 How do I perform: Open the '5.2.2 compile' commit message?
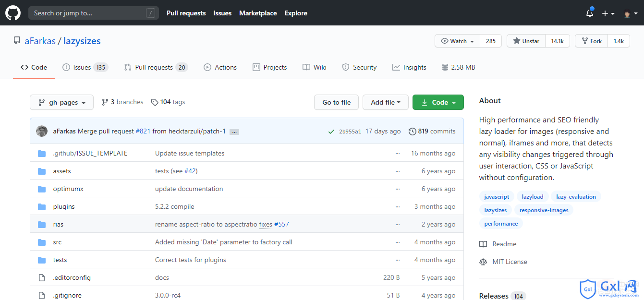coord(175,206)
